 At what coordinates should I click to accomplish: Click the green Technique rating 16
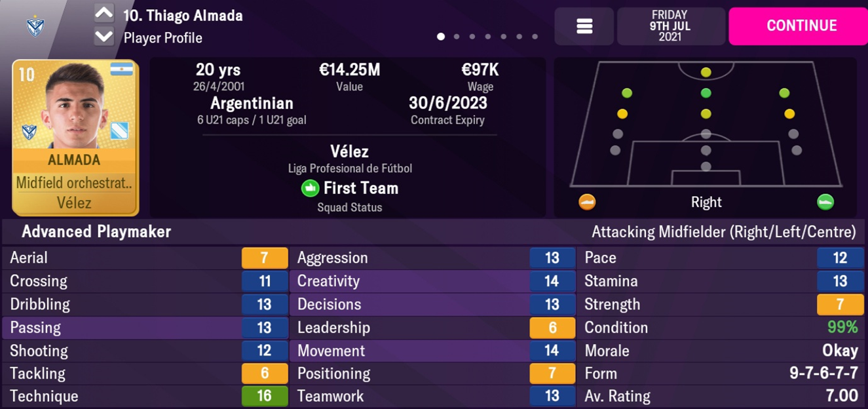point(264,397)
